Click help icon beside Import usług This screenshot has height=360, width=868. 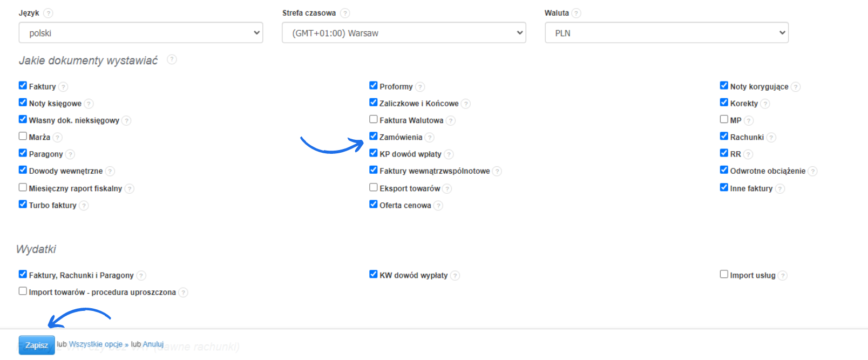pyautogui.click(x=783, y=276)
